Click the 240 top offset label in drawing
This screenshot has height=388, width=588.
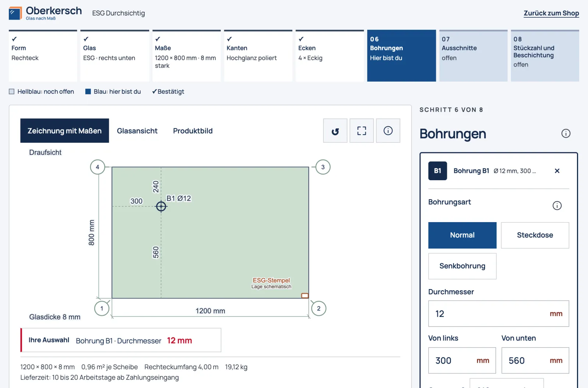click(156, 186)
